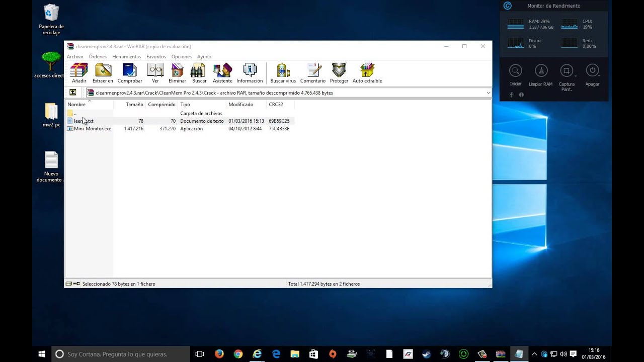The image size is (644, 362).
Task: Click the Disco usage graph in the widget
Action: click(x=516, y=43)
